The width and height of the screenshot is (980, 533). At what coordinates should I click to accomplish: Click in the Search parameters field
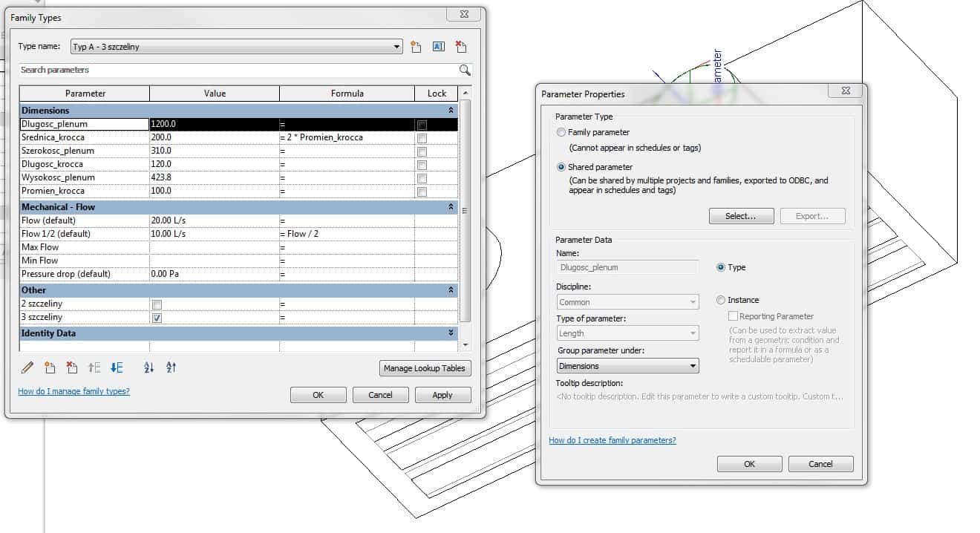[x=238, y=70]
